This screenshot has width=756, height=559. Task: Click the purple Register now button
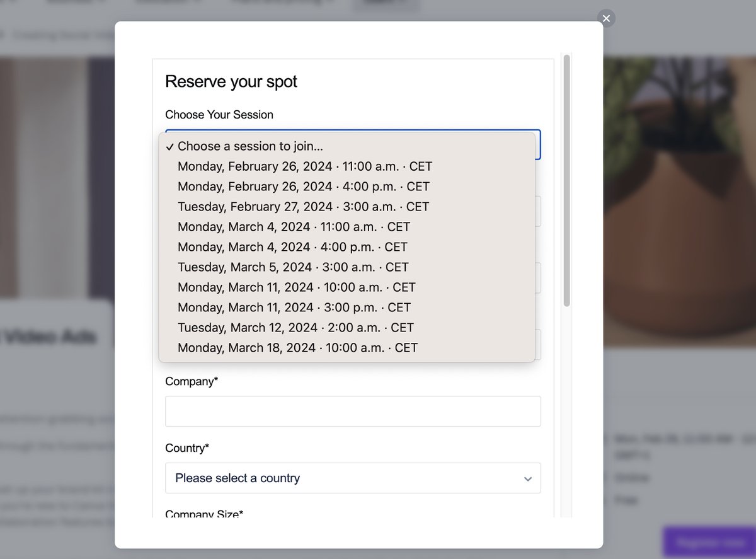tap(709, 543)
